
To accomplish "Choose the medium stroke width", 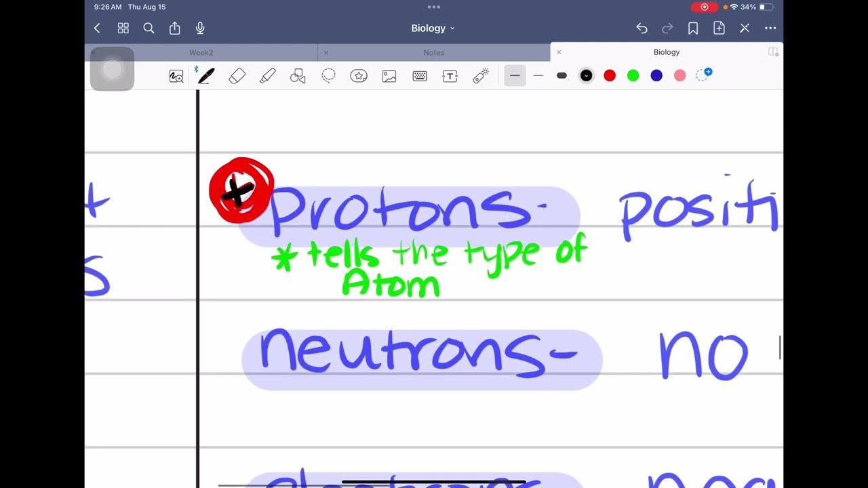I will point(538,75).
